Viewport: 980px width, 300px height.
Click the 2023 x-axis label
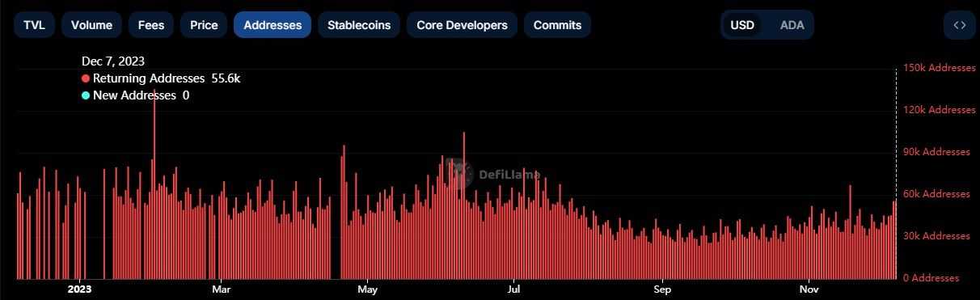tap(80, 289)
